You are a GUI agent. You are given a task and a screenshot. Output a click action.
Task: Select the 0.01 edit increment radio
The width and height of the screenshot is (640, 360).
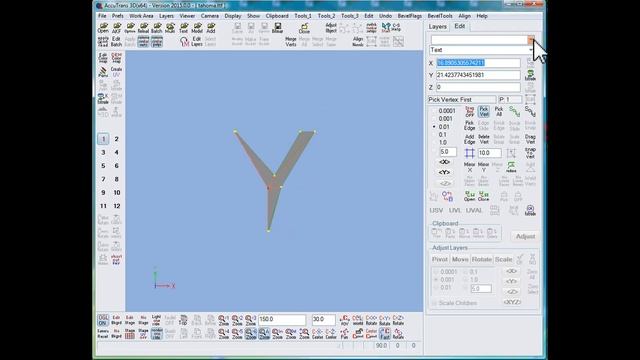coord(434,127)
